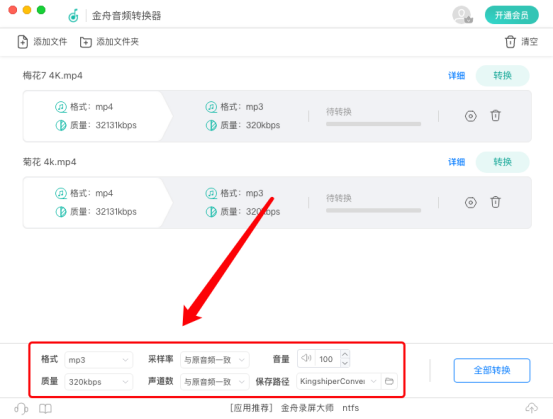Delete 梅花7 4K.mp4 with trash icon
This screenshot has height=419, width=553.
coord(496,115)
